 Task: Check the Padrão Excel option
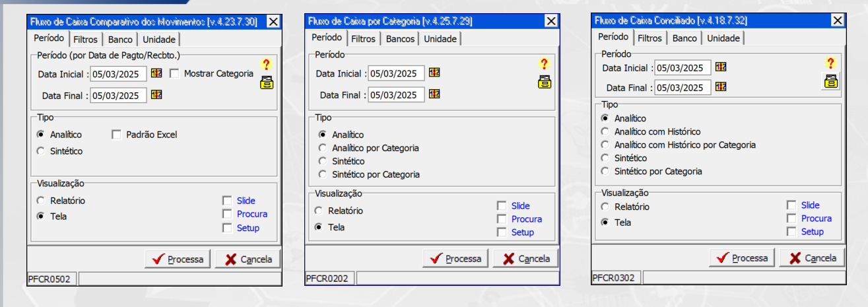coord(117,135)
